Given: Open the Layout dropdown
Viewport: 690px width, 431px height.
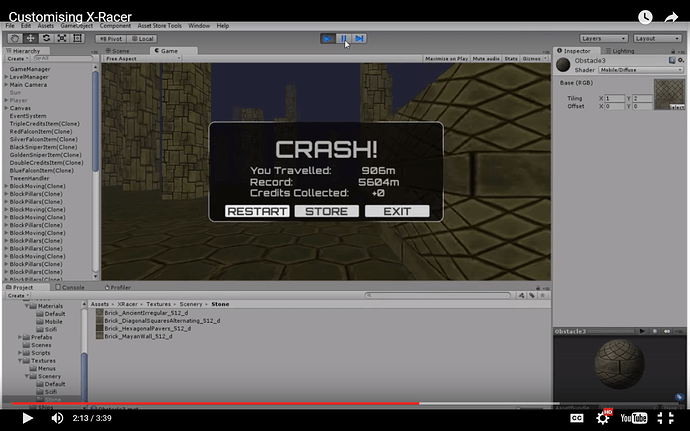Looking at the screenshot, I should point(657,38).
